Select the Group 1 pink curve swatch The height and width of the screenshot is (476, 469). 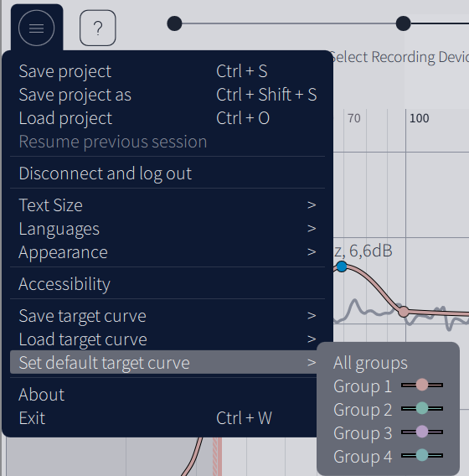(x=422, y=385)
